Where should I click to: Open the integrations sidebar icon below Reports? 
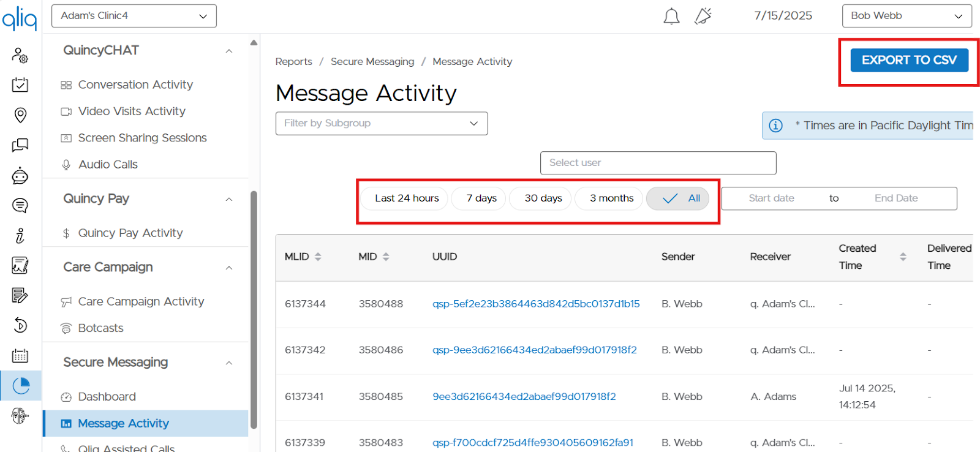pos(20,416)
